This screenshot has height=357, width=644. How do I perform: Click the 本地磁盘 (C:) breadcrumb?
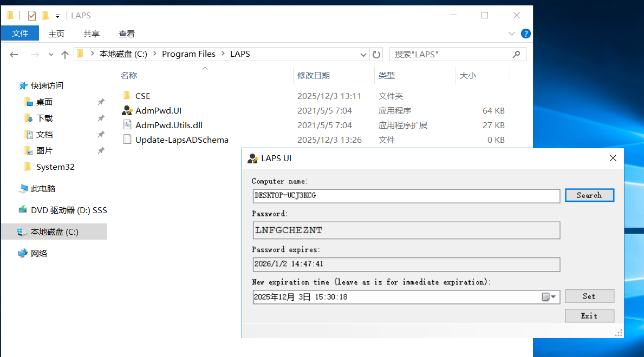pos(123,54)
